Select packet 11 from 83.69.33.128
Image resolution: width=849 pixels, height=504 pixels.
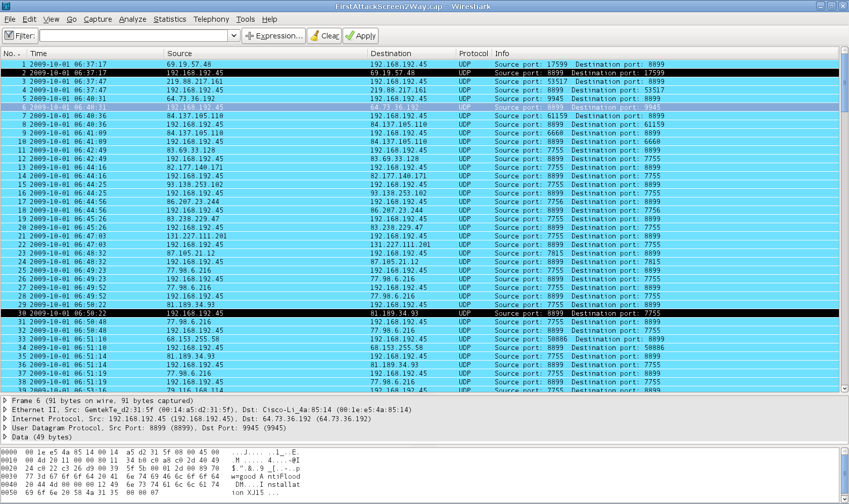click(x=419, y=150)
